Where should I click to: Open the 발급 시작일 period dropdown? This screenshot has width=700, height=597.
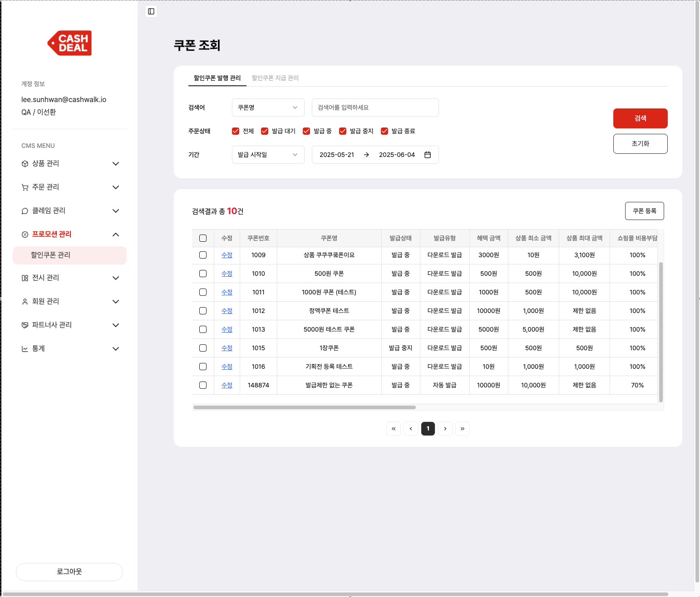click(x=268, y=155)
